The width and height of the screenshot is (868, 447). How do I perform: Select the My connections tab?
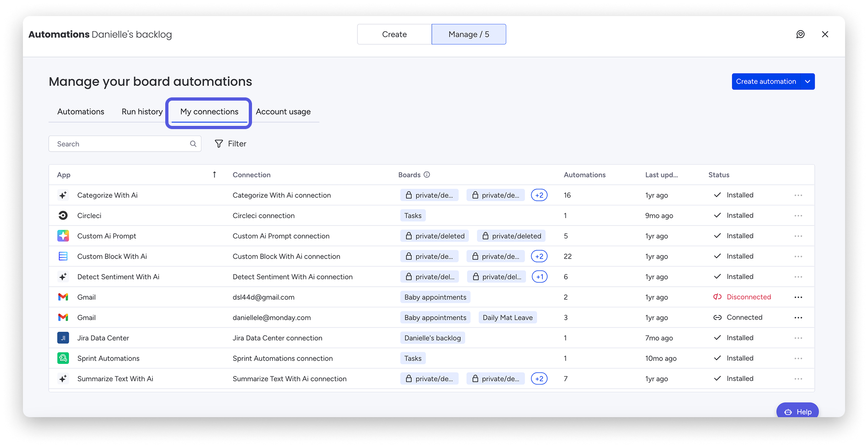click(209, 112)
